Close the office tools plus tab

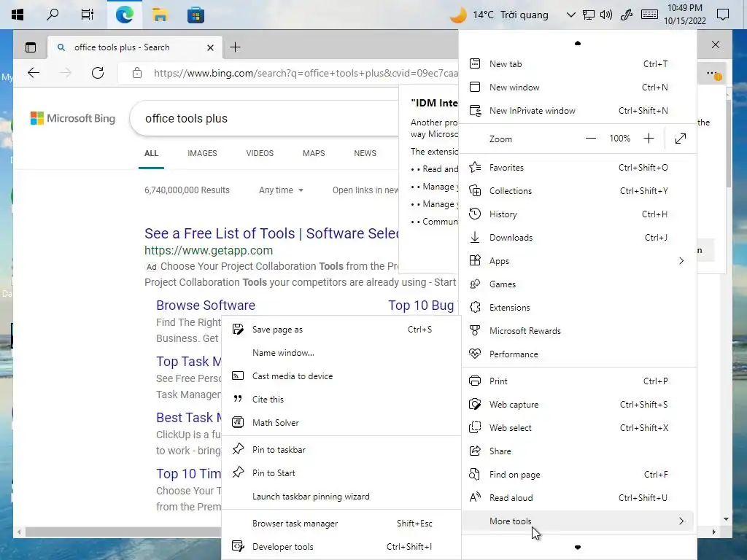click(210, 47)
